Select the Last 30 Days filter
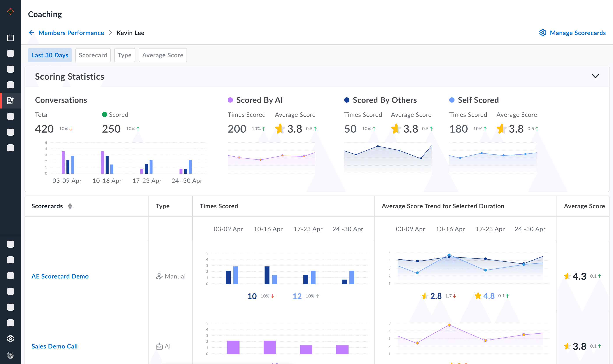The width and height of the screenshot is (613, 364). pos(50,55)
